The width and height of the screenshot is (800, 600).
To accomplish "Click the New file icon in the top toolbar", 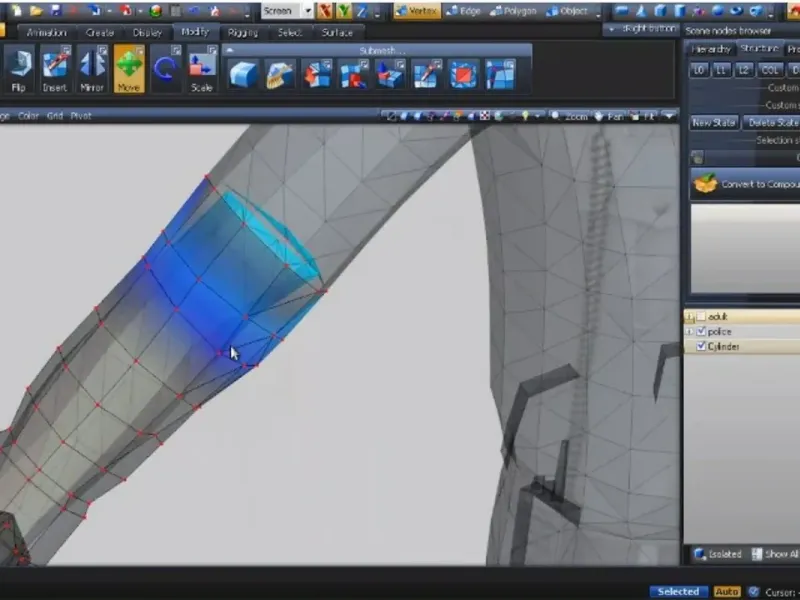I will point(16,10).
